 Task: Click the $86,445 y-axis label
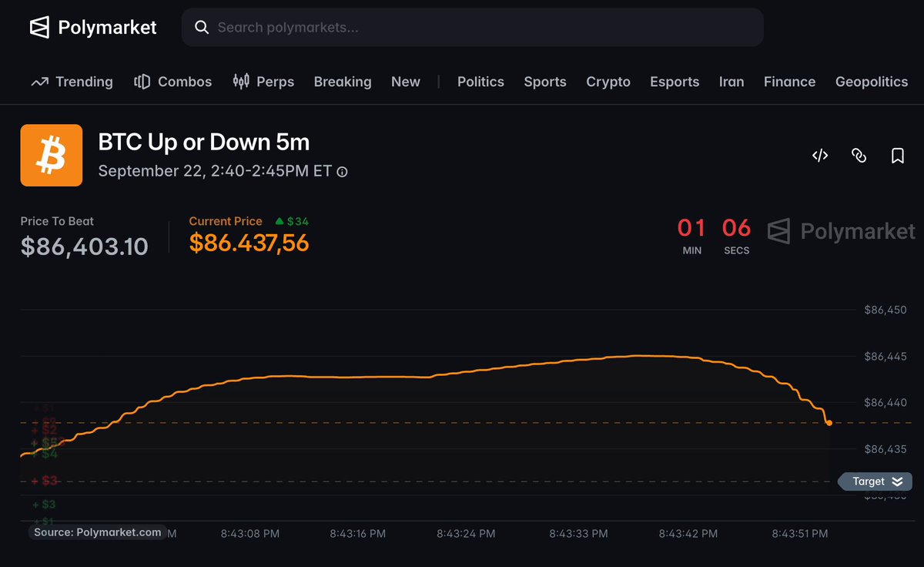point(885,356)
